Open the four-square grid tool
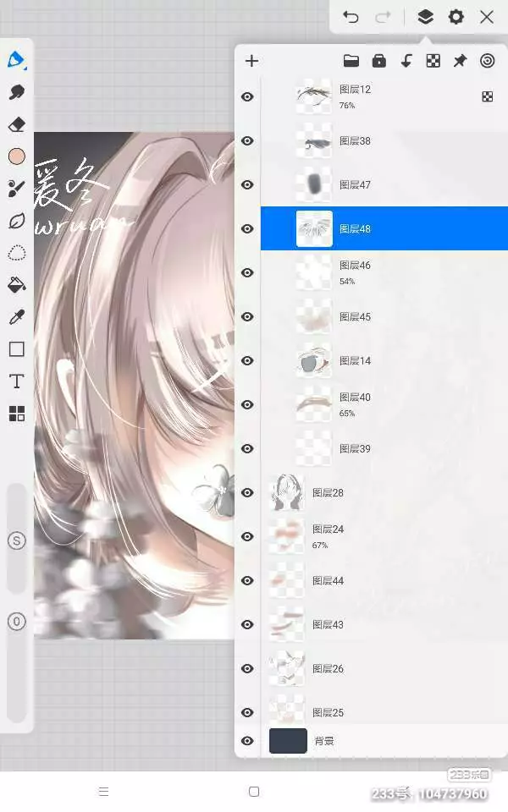 click(17, 414)
